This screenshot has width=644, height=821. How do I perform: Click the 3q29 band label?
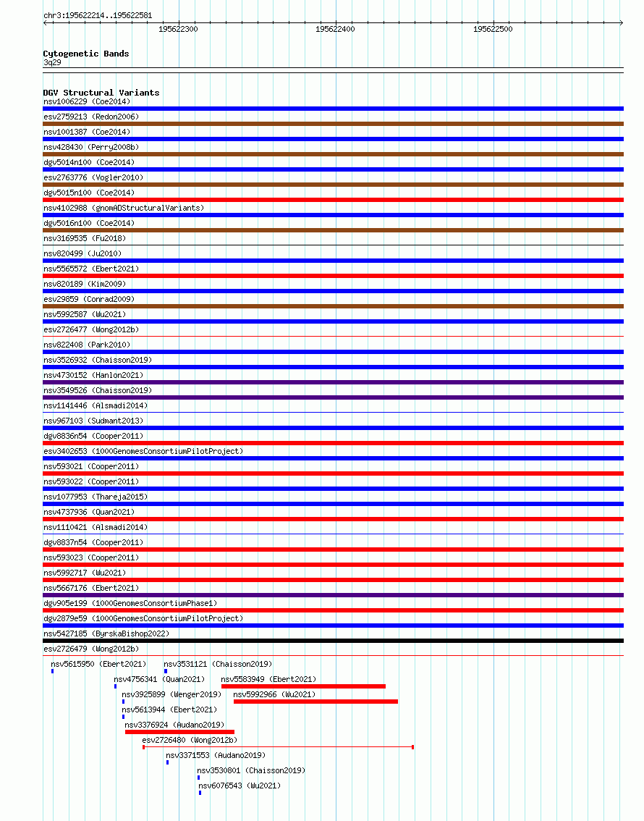tap(52, 62)
